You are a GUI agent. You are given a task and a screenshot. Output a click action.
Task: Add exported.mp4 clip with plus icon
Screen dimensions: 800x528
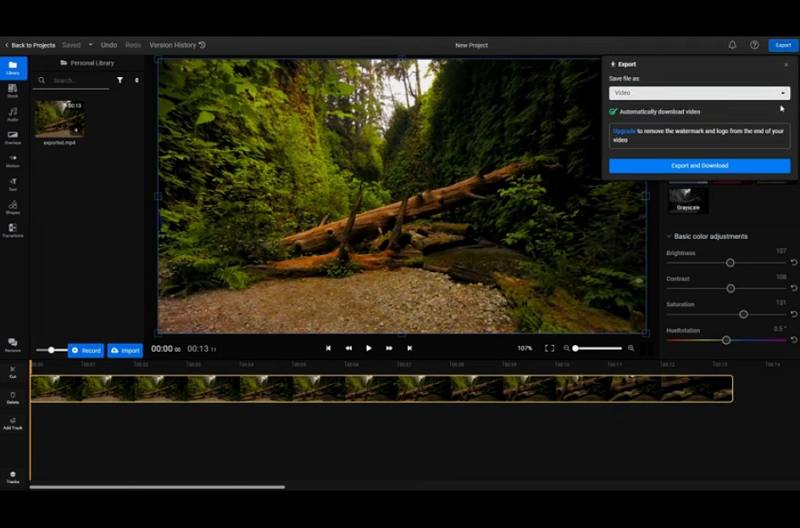tap(76, 131)
